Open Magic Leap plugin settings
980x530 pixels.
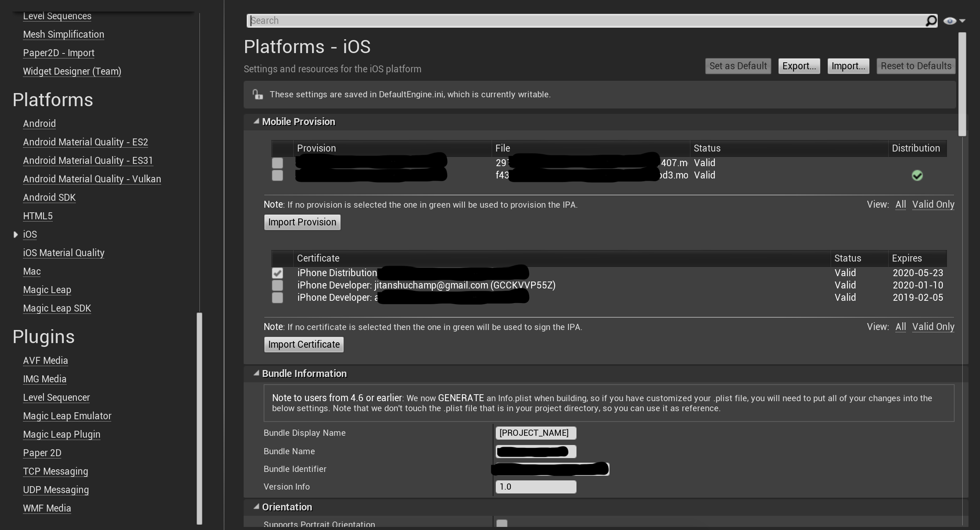(61, 434)
